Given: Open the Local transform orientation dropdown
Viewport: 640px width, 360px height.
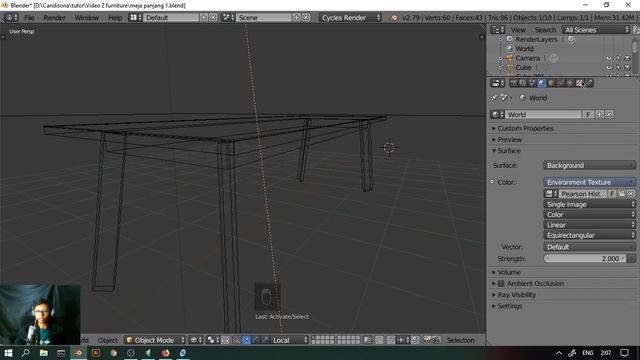Looking at the screenshot, I should coord(289,340).
